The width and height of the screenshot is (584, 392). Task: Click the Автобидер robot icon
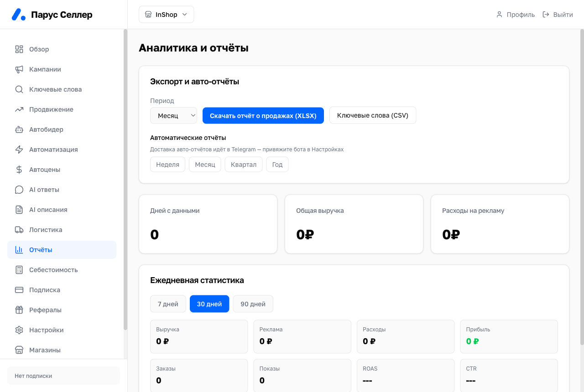coord(19,129)
